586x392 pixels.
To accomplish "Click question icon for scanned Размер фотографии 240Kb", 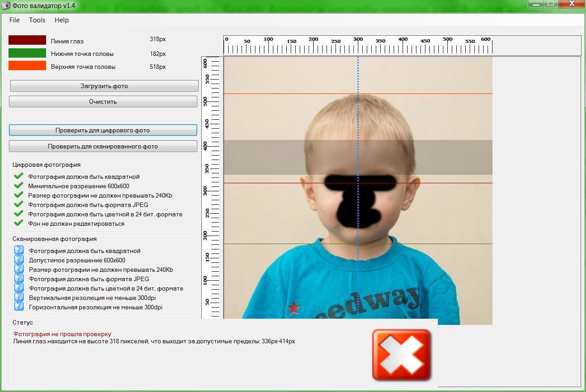I will 19,269.
